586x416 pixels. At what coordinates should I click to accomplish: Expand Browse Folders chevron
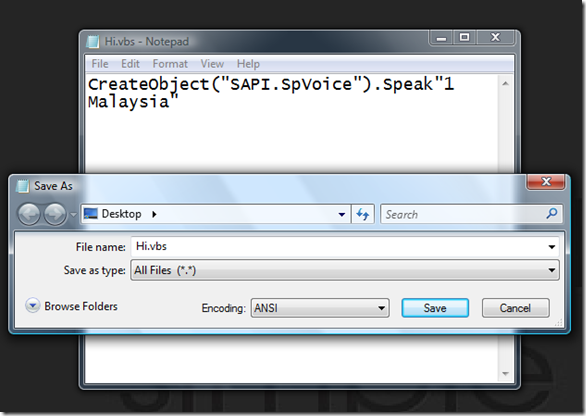coord(33,306)
